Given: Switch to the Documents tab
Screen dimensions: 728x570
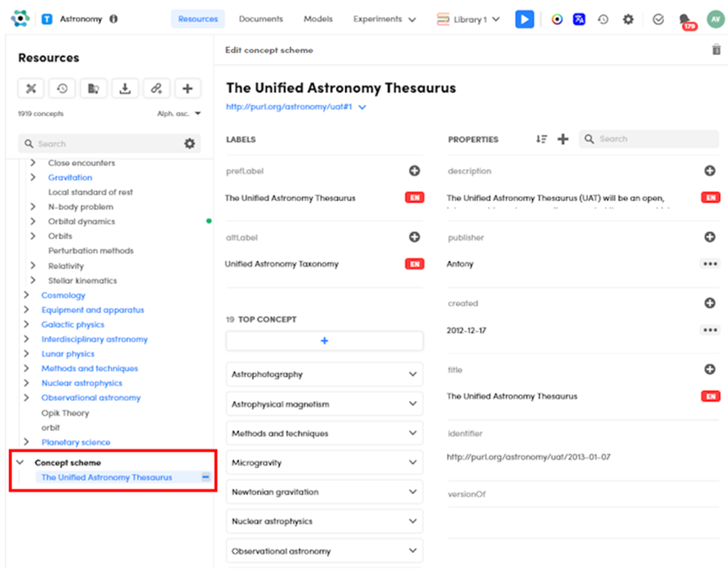Looking at the screenshot, I should [x=260, y=19].
